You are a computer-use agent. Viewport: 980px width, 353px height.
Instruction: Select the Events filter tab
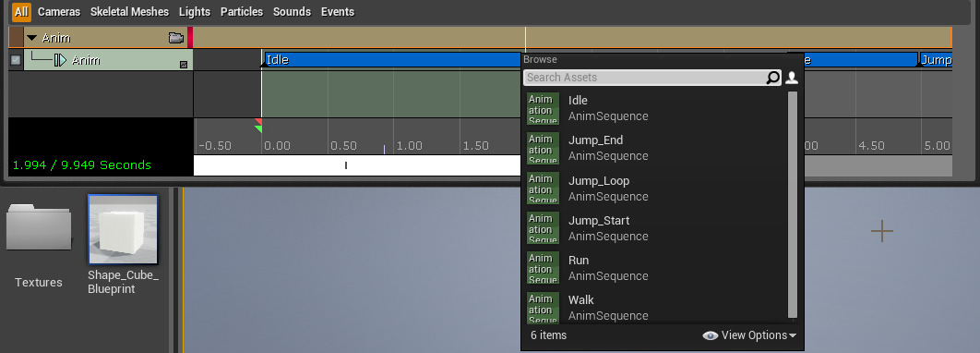point(338,12)
